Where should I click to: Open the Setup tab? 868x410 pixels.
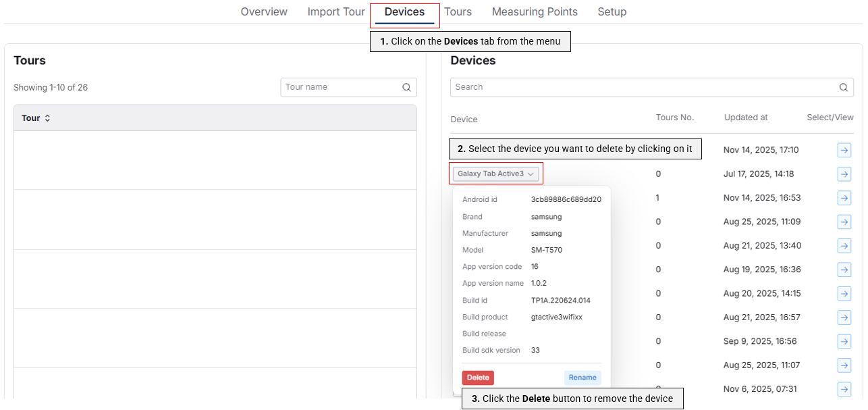(612, 11)
